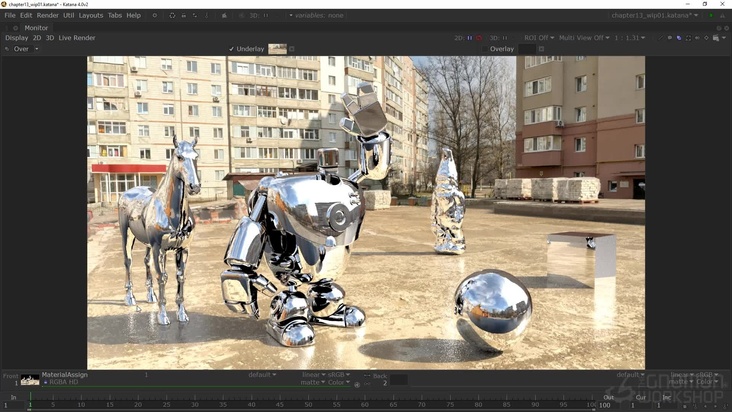Expand the variables: none dropdown
Screen dimensions: 732x412
pos(317,15)
